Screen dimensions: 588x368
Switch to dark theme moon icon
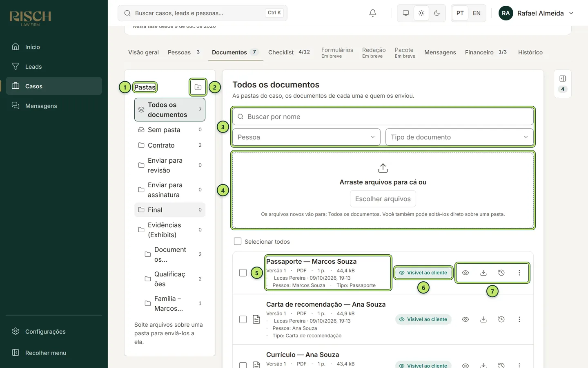tap(437, 13)
